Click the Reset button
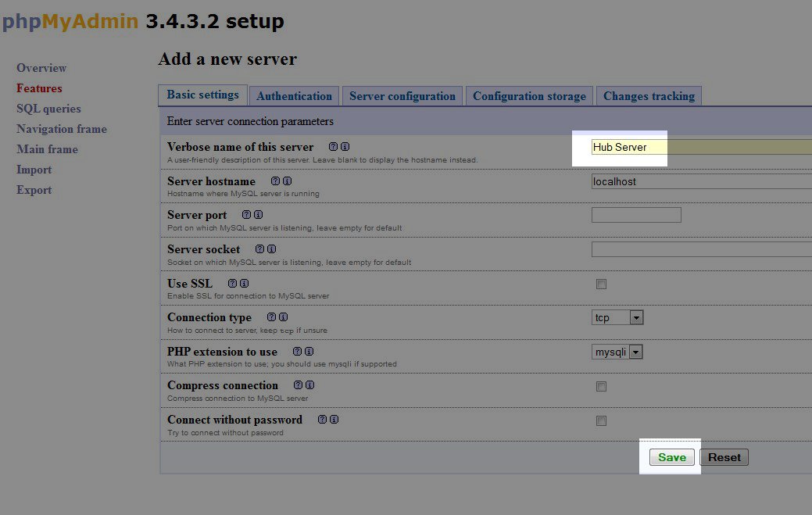Viewport: 812px width, 515px height. pos(724,457)
